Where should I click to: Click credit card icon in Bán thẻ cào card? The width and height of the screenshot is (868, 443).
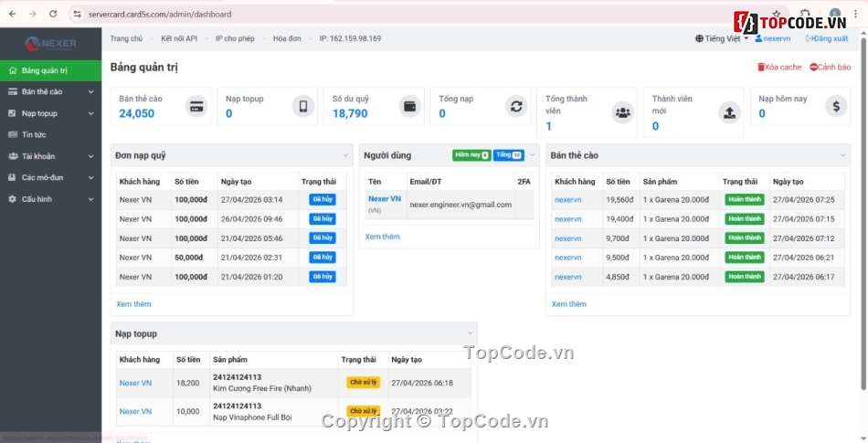pyautogui.click(x=196, y=106)
